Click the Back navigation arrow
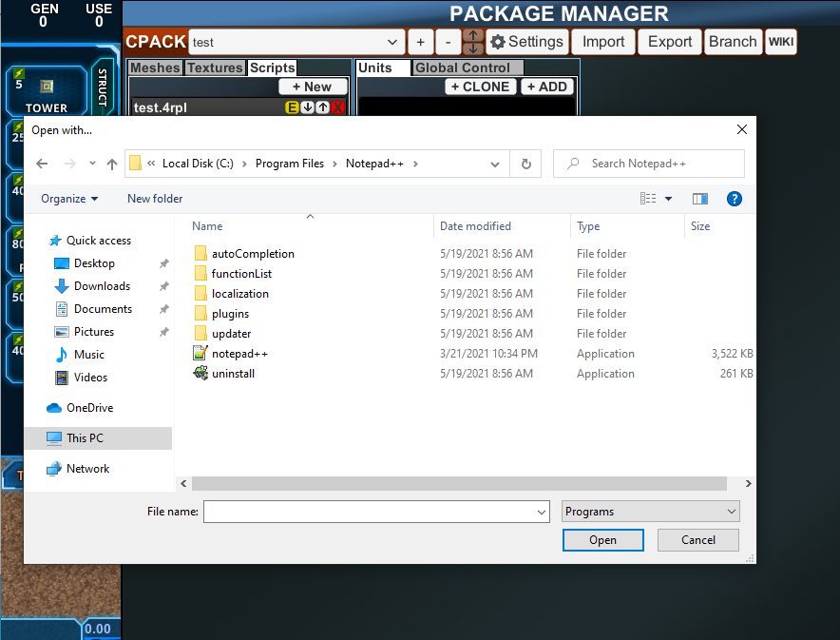Image resolution: width=840 pixels, height=640 pixels. [x=42, y=164]
